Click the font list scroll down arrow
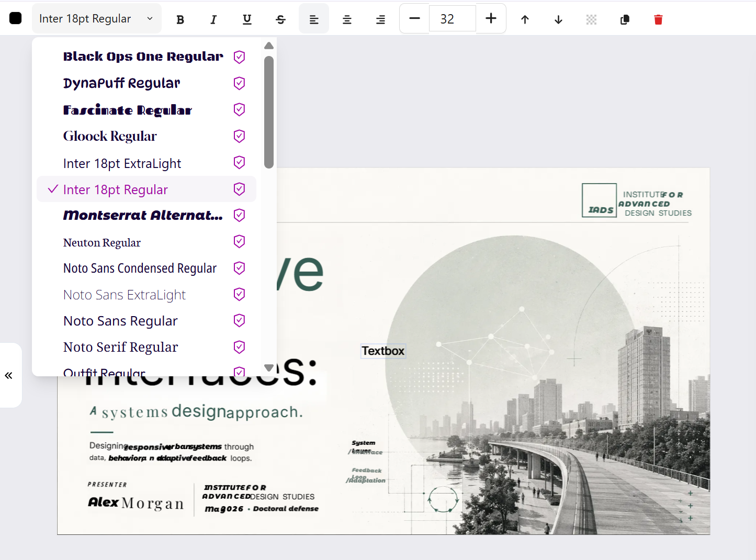 [269, 368]
